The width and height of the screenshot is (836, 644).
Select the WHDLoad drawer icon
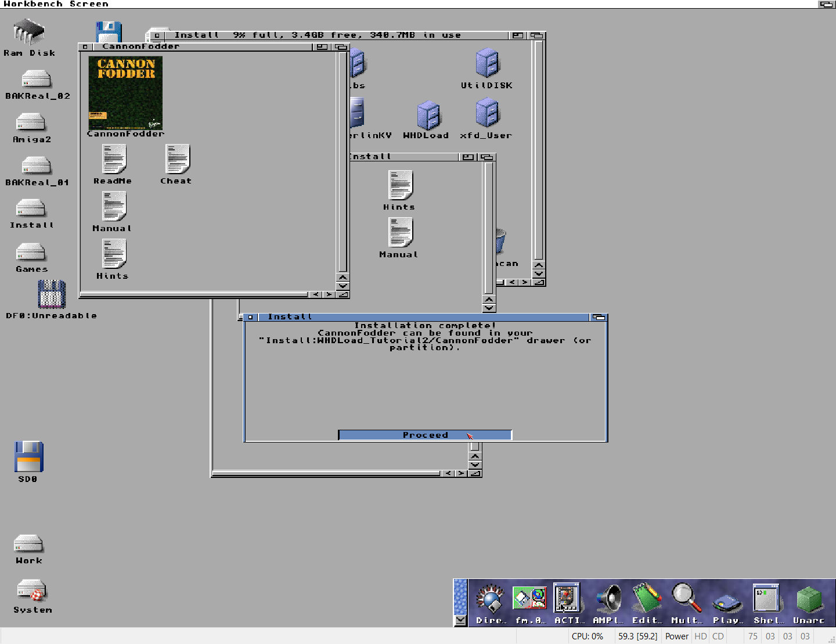(428, 116)
